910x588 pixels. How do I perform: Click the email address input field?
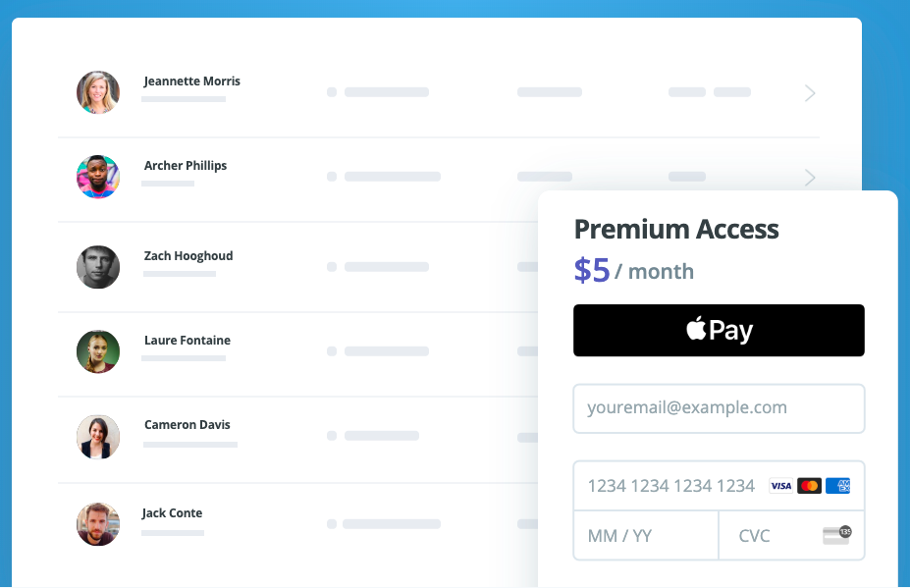coord(718,408)
